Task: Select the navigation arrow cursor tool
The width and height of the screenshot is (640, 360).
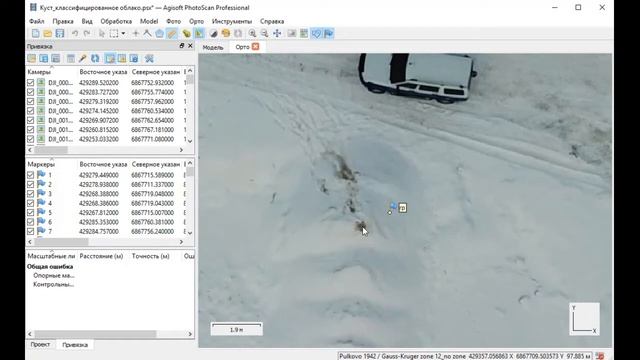Action: [x=102, y=33]
